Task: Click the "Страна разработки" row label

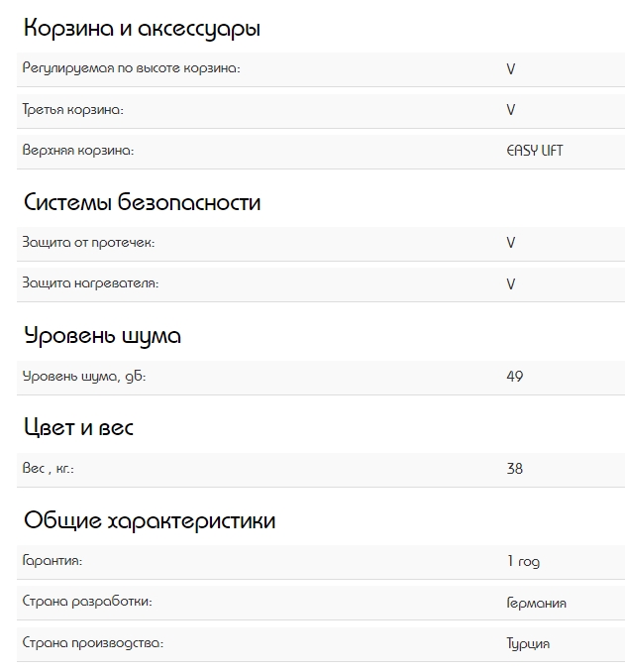Action: [x=87, y=602]
